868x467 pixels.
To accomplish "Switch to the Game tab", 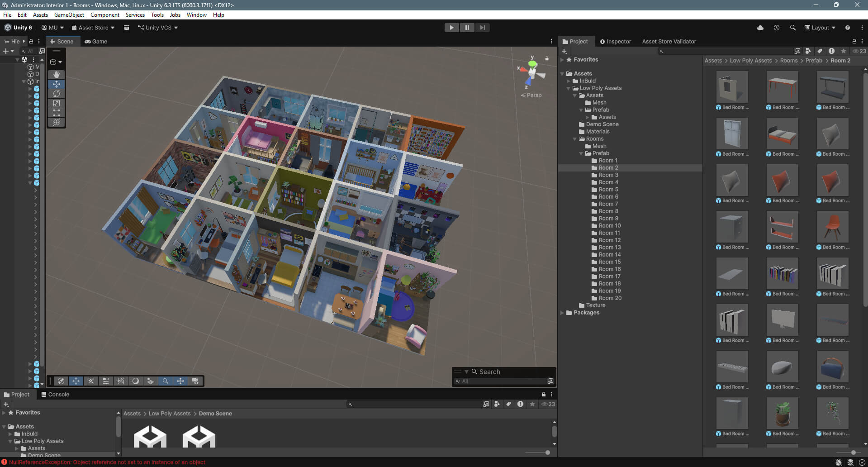I will coord(96,41).
